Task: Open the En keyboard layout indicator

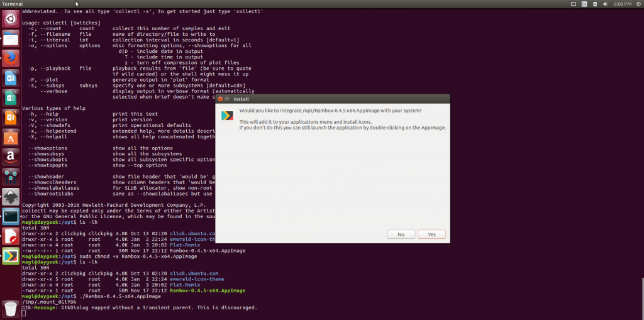Action: 584,4
